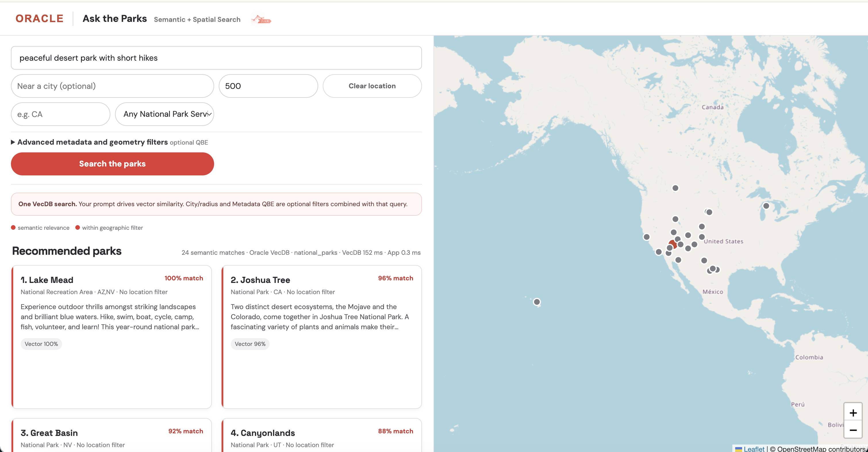Select the map marker in the Pacific near Hawaii
The height and width of the screenshot is (452, 868).
coord(537,302)
